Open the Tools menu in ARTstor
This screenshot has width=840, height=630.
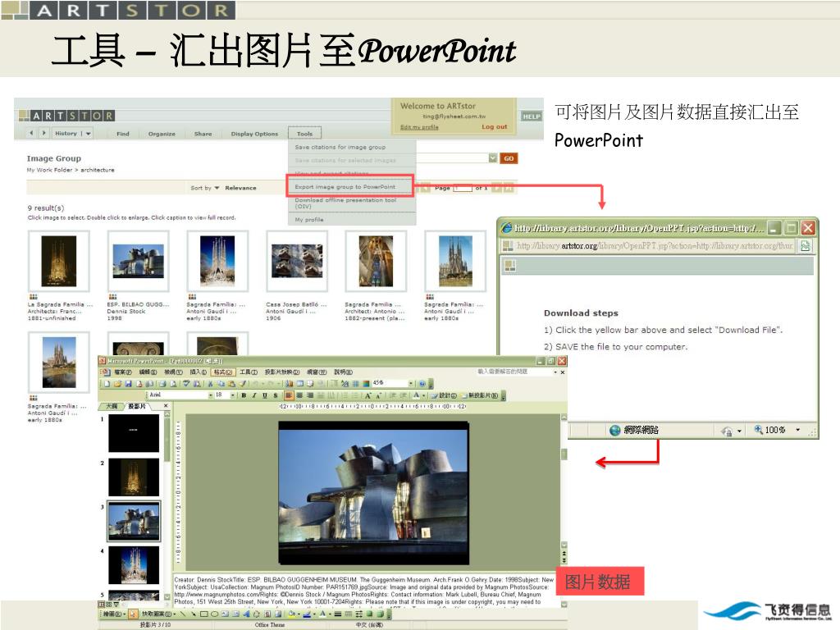(x=304, y=134)
